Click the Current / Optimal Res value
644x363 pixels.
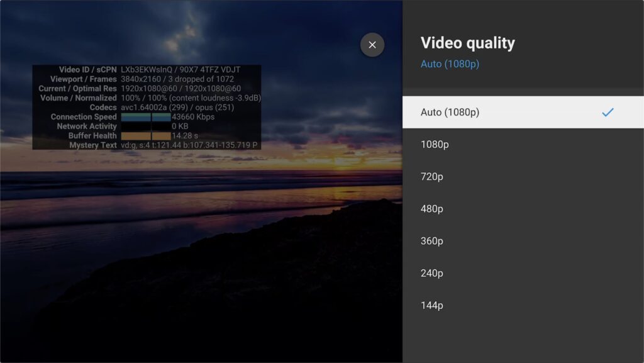pos(180,89)
